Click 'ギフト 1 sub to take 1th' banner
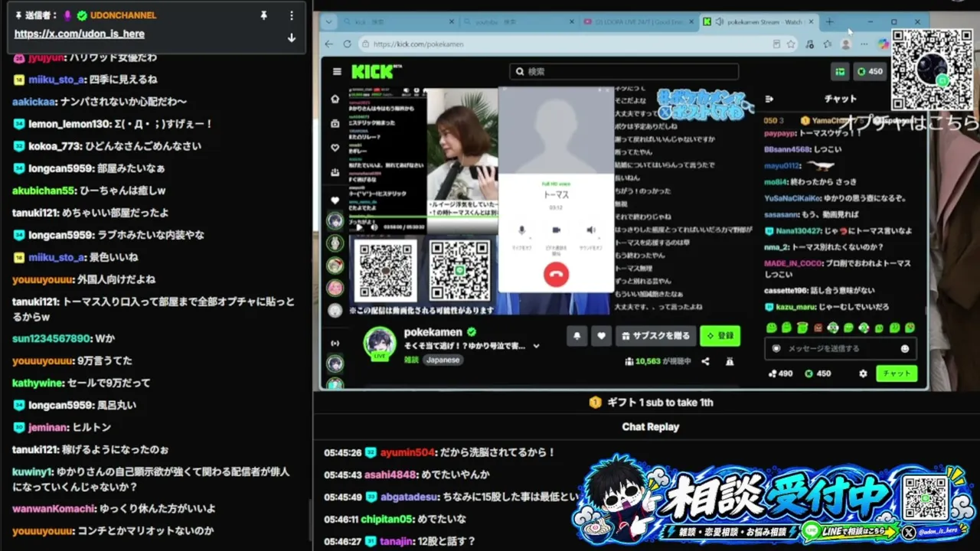The image size is (980, 551). click(651, 403)
